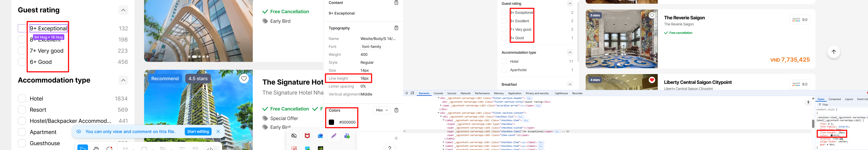Open the Hex color format dropdown
Viewport: 868px width, 150px height.
click(x=382, y=110)
